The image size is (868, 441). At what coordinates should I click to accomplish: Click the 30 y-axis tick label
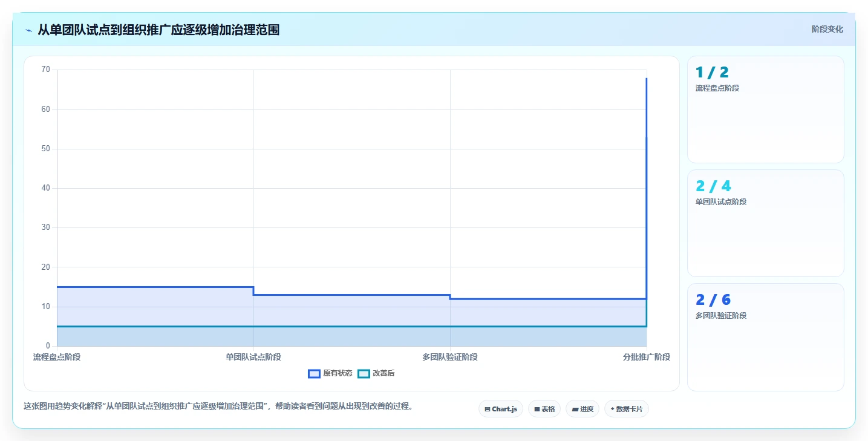(46, 227)
